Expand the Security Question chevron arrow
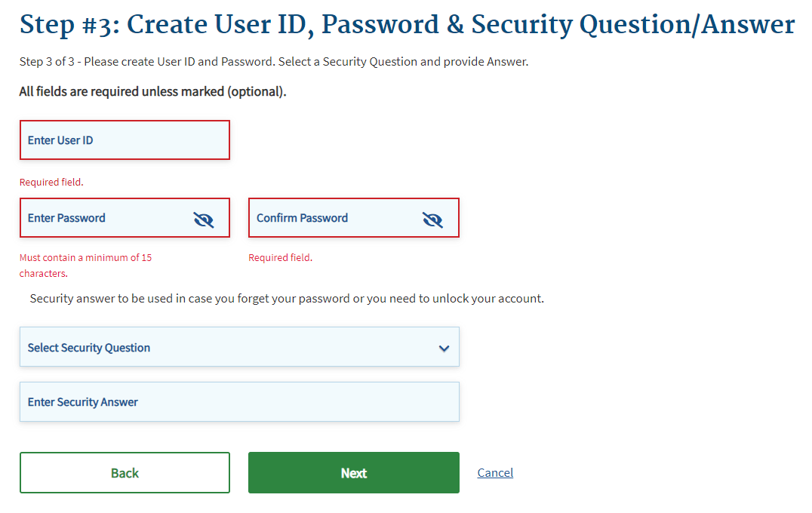The width and height of the screenshot is (812, 513). point(444,349)
